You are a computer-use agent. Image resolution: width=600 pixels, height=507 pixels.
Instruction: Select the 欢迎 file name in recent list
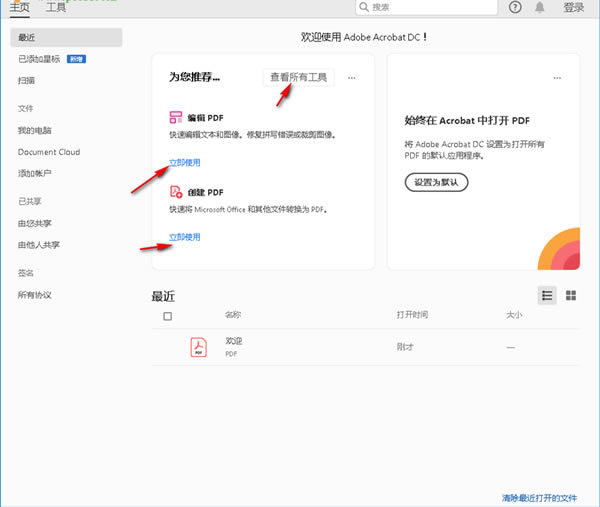[x=233, y=341]
